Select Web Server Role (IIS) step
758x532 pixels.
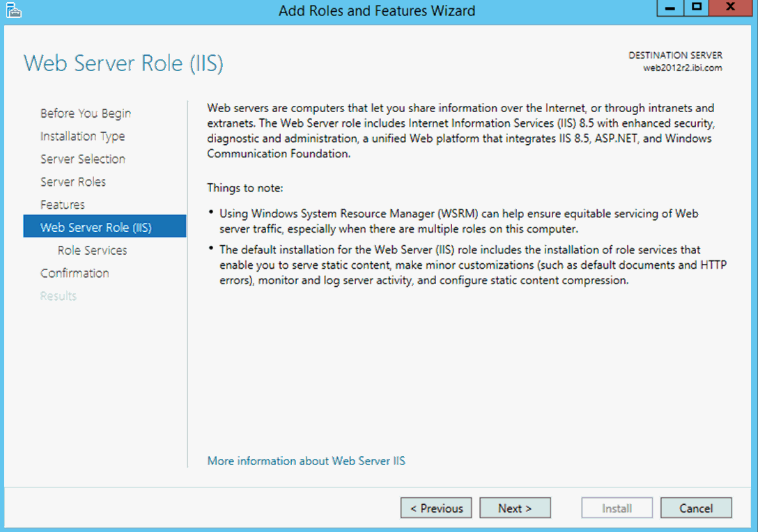point(105,226)
